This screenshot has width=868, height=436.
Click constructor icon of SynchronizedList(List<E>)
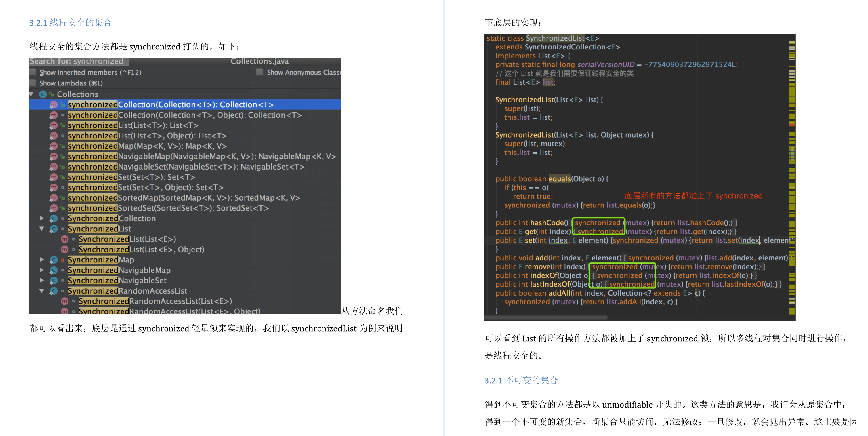coord(65,239)
